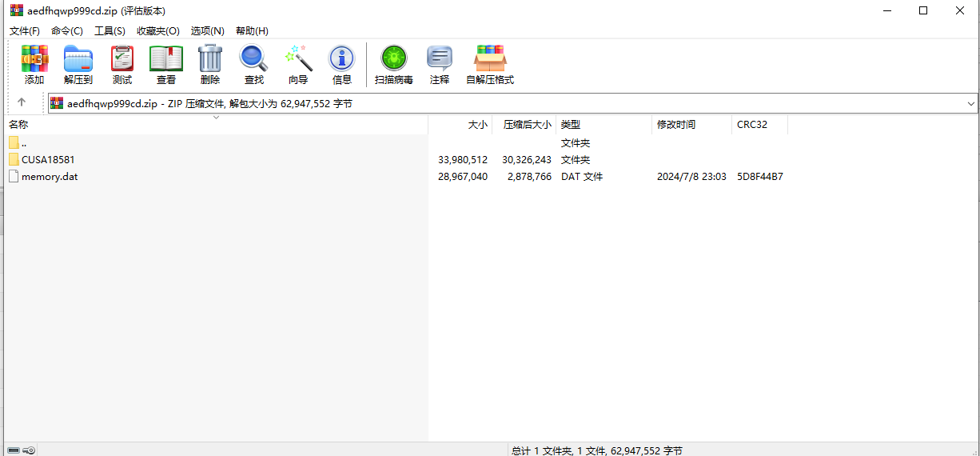
Task: Click the key icon in status bar
Action: (30, 450)
